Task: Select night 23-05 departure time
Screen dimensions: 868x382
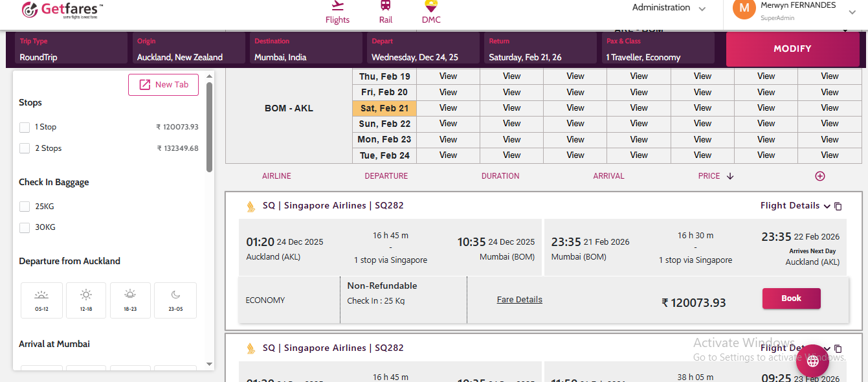Action: [175, 300]
